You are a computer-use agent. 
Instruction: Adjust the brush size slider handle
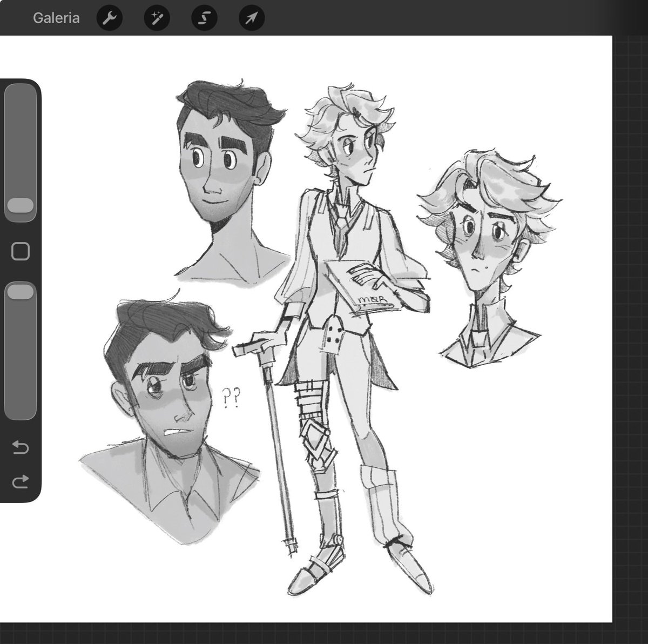click(21, 206)
